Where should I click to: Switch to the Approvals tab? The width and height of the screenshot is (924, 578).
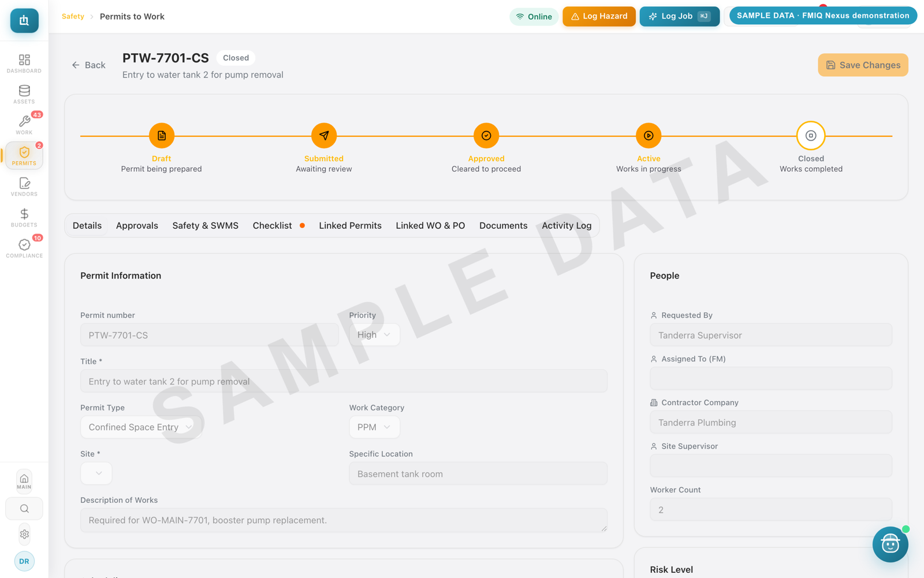[137, 225]
